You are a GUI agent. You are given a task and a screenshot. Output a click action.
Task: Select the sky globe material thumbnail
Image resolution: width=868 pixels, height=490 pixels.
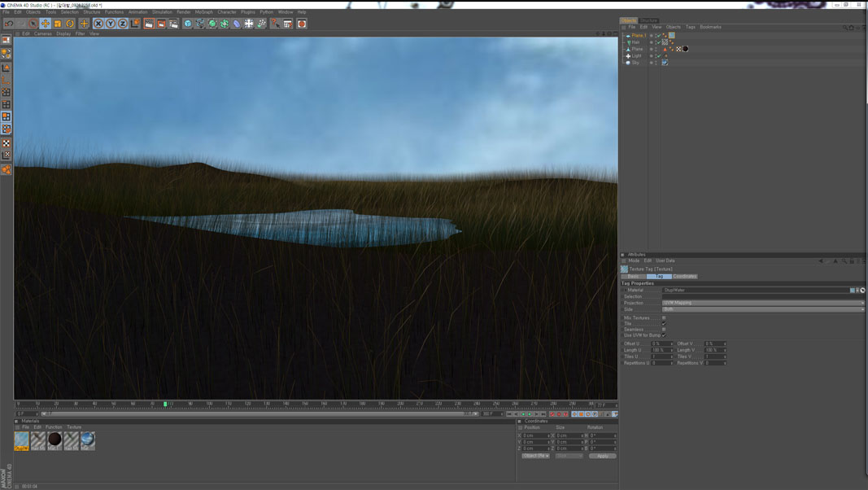[x=88, y=440]
